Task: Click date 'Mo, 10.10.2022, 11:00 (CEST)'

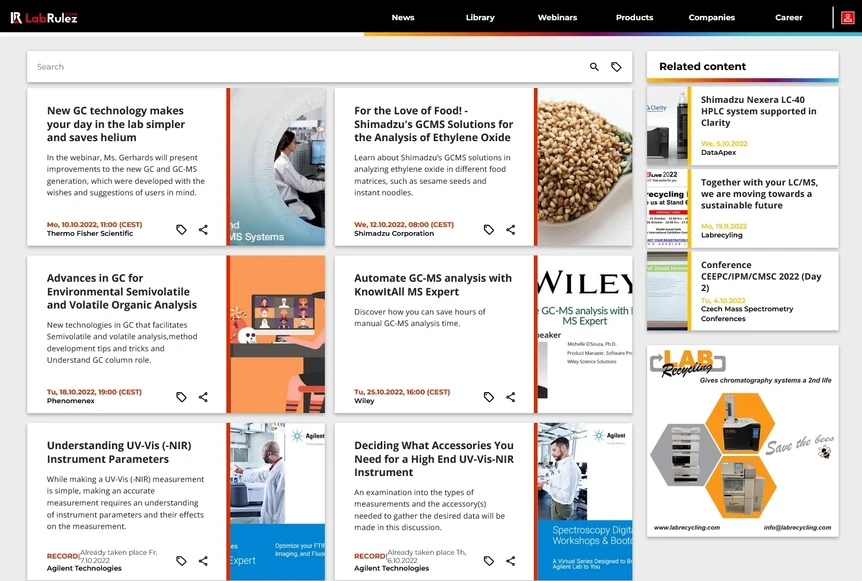Action: point(95,224)
